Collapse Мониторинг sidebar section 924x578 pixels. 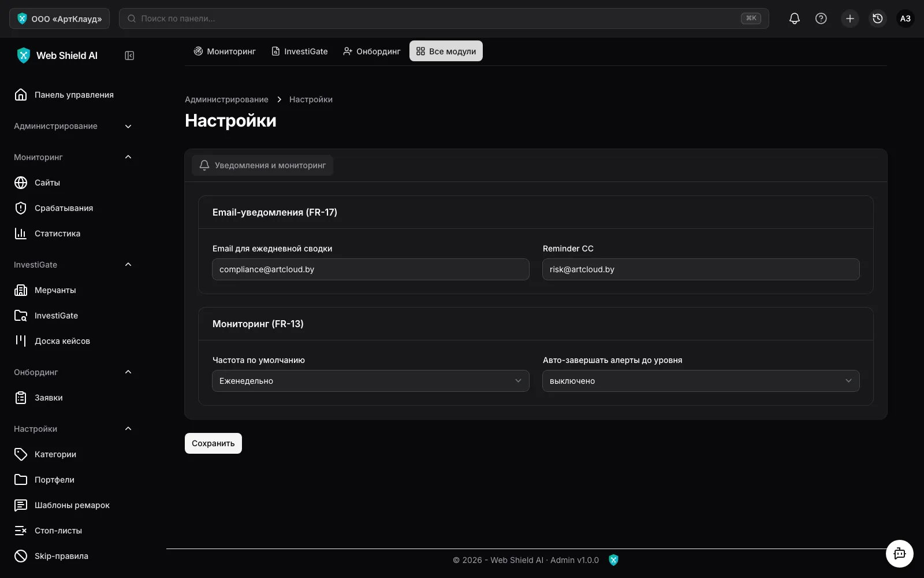(73, 157)
